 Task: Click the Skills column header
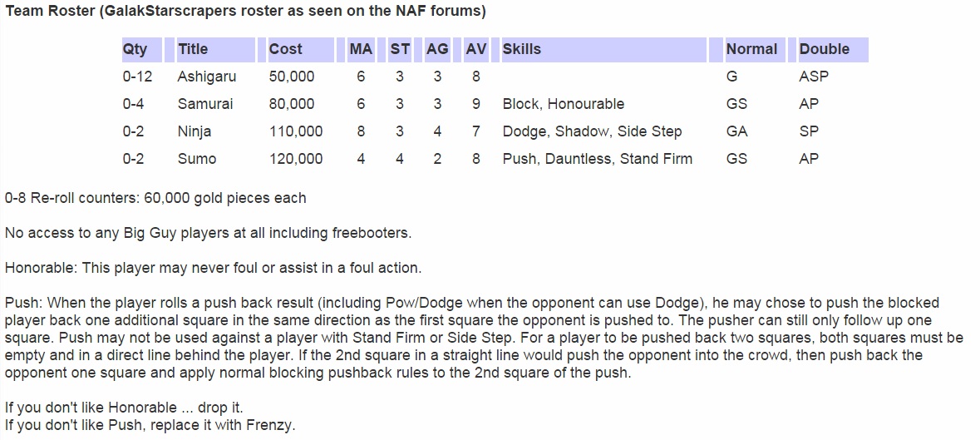tap(522, 49)
